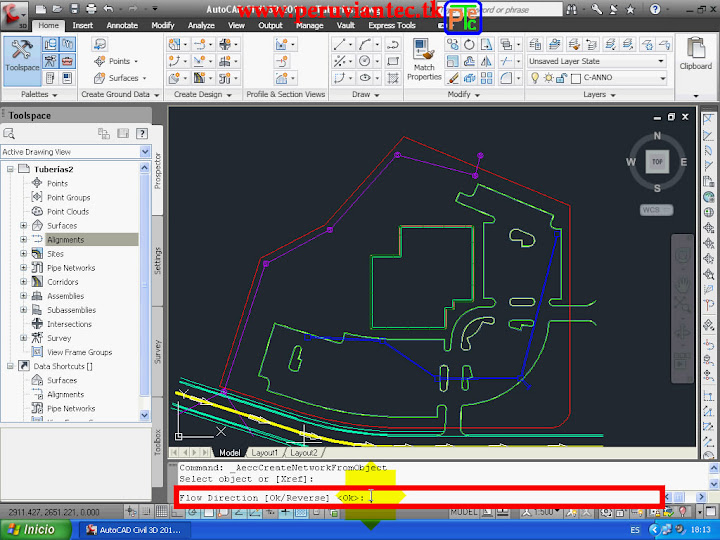Click the favorites star icon in title bar
The width and height of the screenshot is (720, 540).
coord(630,9)
